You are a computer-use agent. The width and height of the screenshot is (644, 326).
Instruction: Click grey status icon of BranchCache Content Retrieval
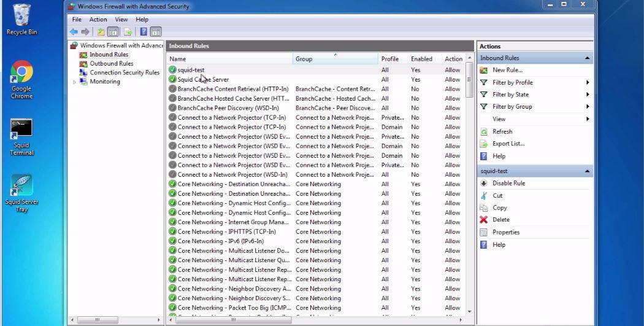coord(172,89)
